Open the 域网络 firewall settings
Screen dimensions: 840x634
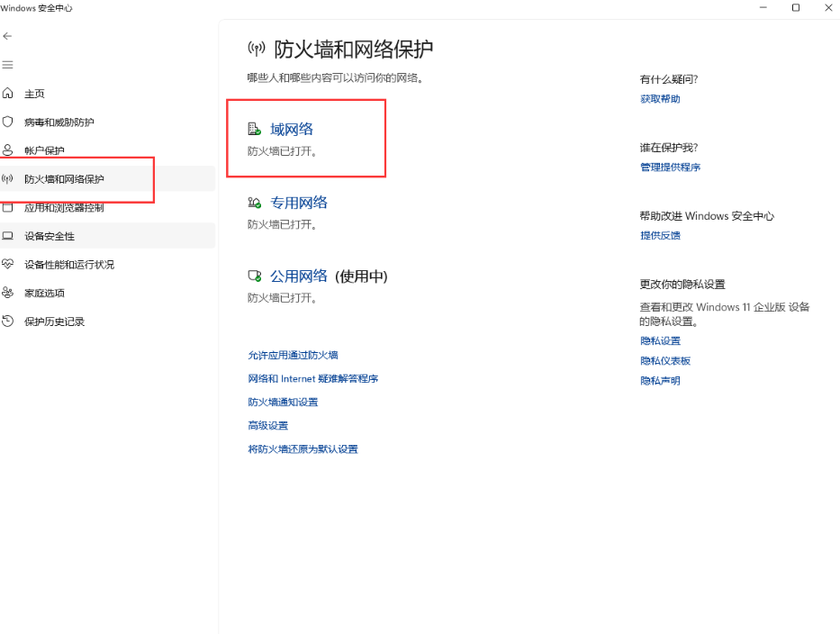click(x=292, y=129)
